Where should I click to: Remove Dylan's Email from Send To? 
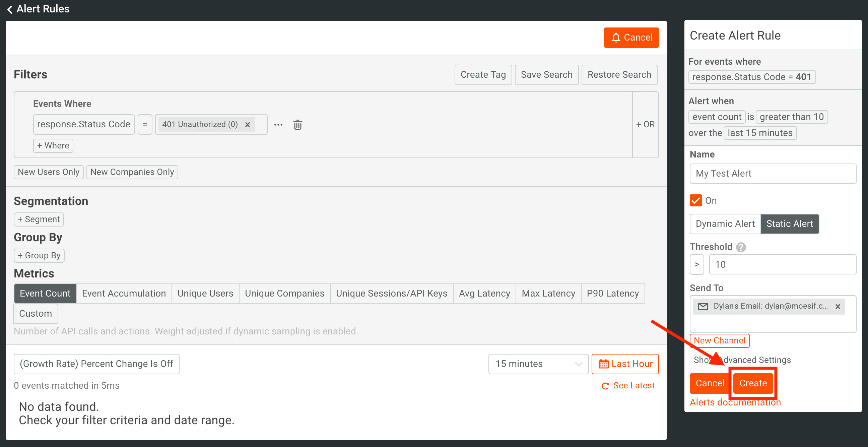click(x=838, y=306)
